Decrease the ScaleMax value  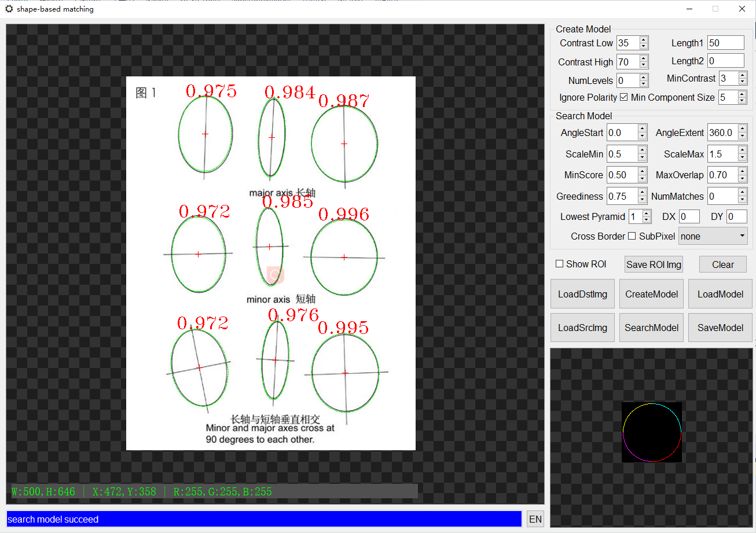pos(743,157)
